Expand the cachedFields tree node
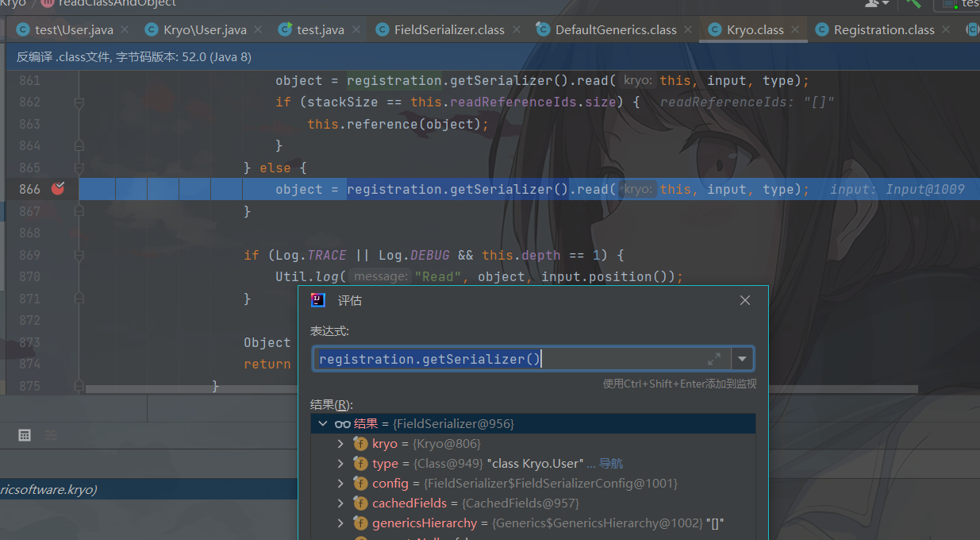Screen dimensions: 980x540 pos(341,503)
